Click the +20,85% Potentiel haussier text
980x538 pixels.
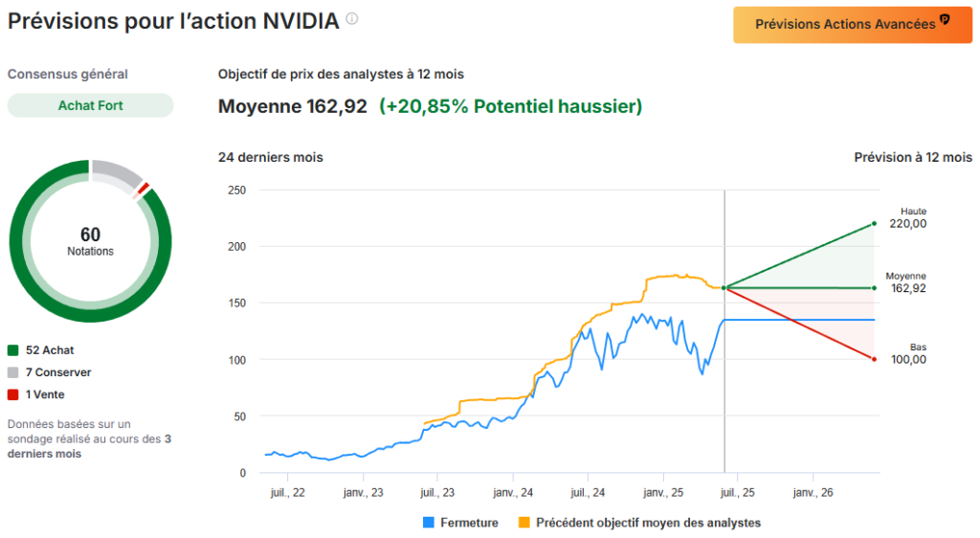510,106
